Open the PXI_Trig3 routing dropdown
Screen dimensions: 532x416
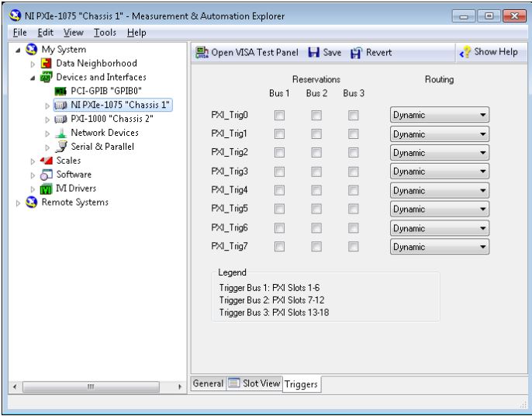point(440,172)
